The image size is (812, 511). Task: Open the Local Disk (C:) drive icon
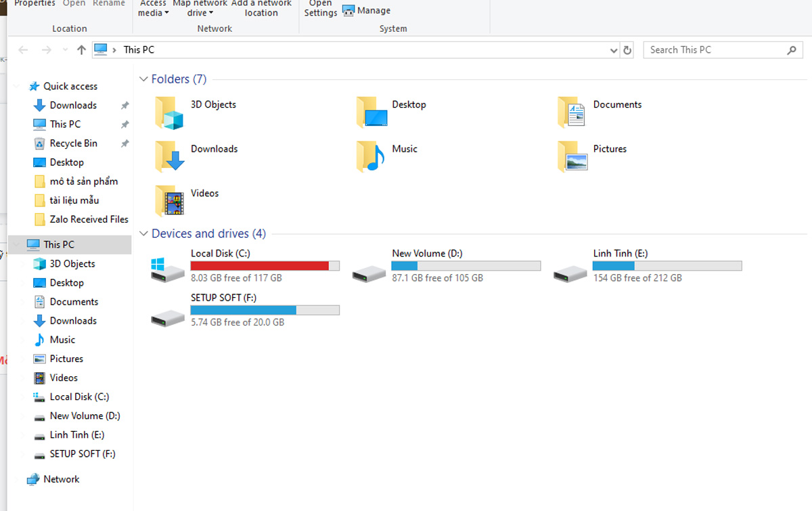pos(167,269)
